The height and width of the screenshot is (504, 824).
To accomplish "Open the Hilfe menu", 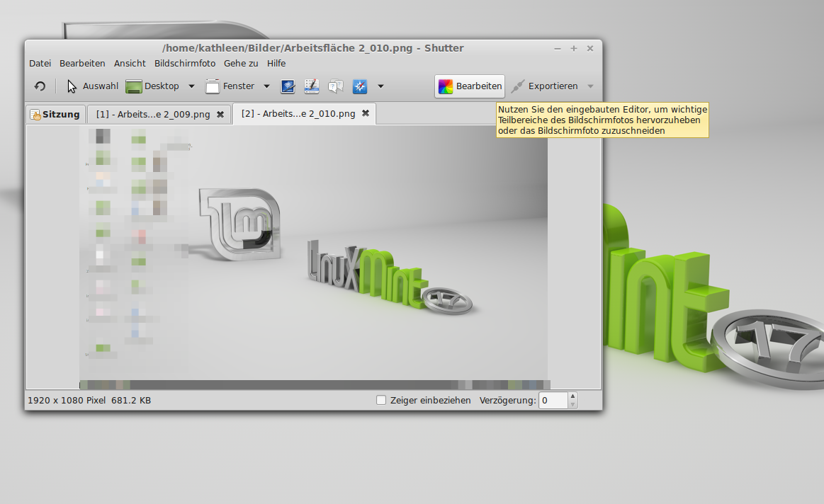I will pyautogui.click(x=276, y=64).
